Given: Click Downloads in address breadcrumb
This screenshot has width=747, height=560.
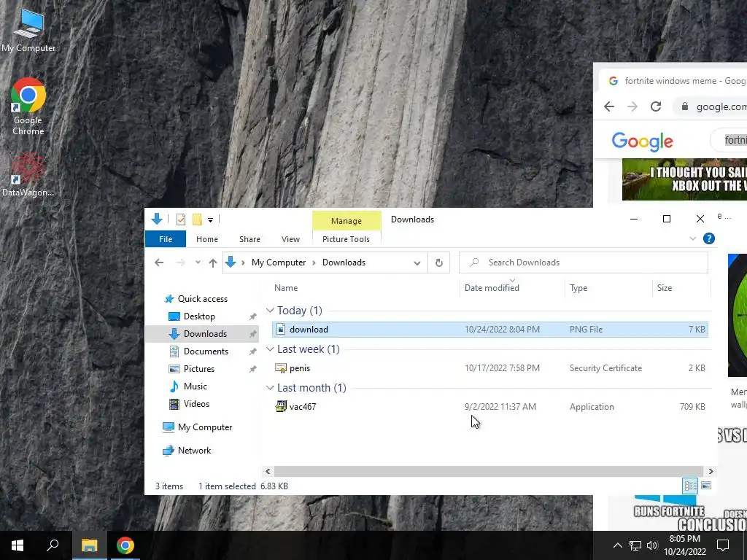Looking at the screenshot, I should click(344, 262).
